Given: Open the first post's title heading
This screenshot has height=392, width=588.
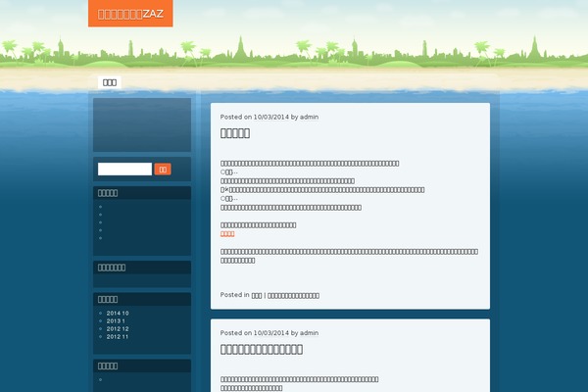Looking at the screenshot, I should coord(235,133).
